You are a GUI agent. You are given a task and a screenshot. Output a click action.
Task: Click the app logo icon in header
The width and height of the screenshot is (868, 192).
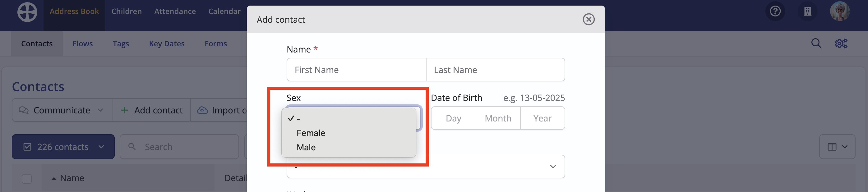coord(27,12)
